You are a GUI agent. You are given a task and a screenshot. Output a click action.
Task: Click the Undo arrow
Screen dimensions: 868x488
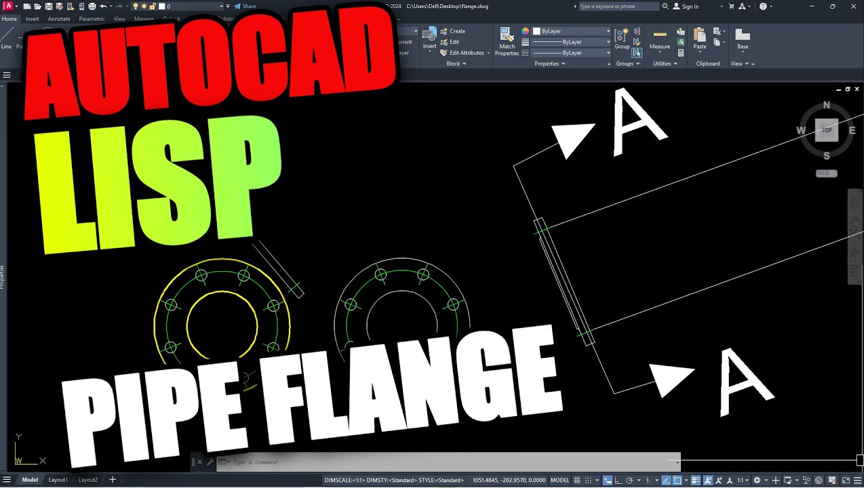tap(103, 6)
